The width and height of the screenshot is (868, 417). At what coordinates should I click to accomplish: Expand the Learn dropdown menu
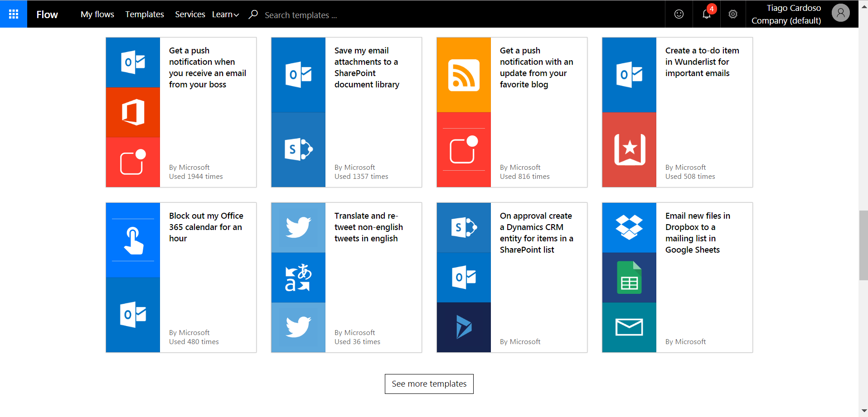(225, 14)
